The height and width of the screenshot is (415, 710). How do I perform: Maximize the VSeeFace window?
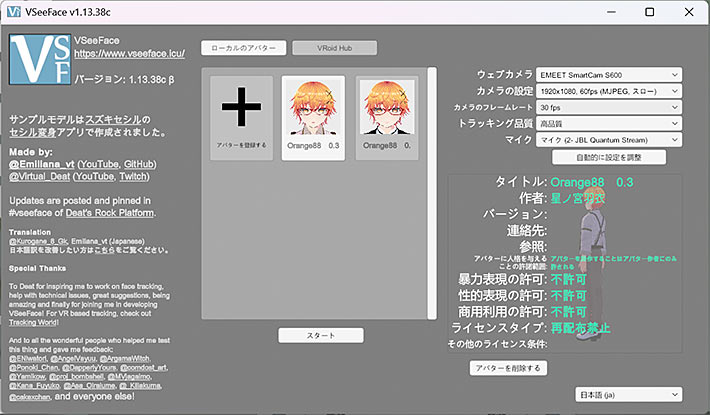(649, 12)
